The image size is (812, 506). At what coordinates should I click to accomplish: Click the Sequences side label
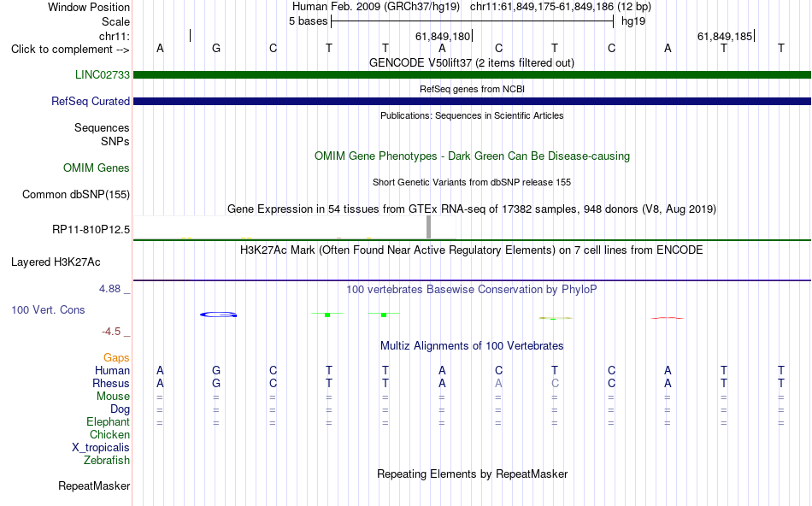point(102,128)
